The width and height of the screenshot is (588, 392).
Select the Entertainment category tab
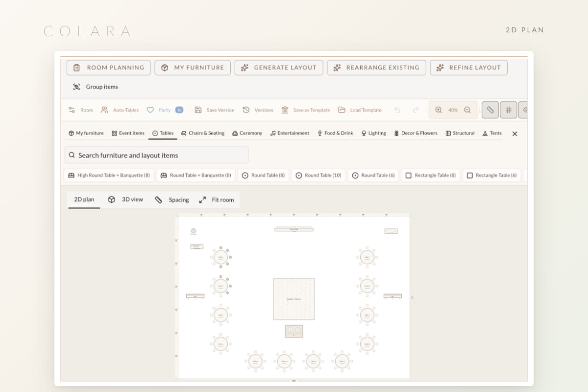point(290,133)
